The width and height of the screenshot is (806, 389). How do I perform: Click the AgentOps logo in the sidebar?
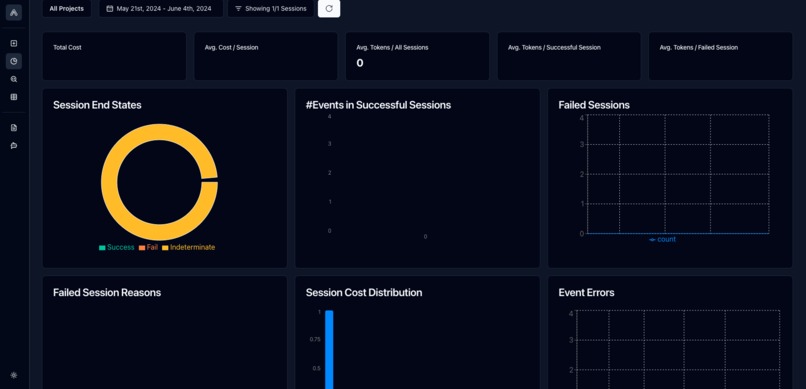click(x=14, y=12)
